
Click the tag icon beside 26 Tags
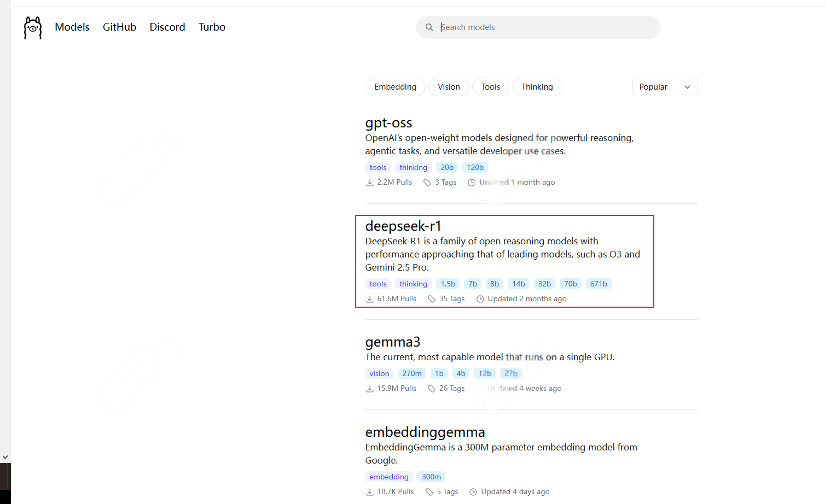(432, 389)
